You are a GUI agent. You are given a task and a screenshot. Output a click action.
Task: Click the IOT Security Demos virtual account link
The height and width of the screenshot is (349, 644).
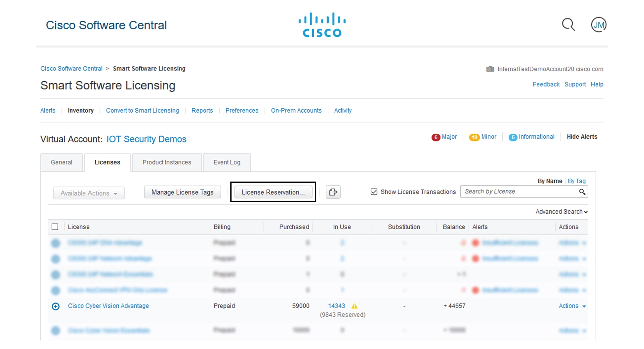146,139
